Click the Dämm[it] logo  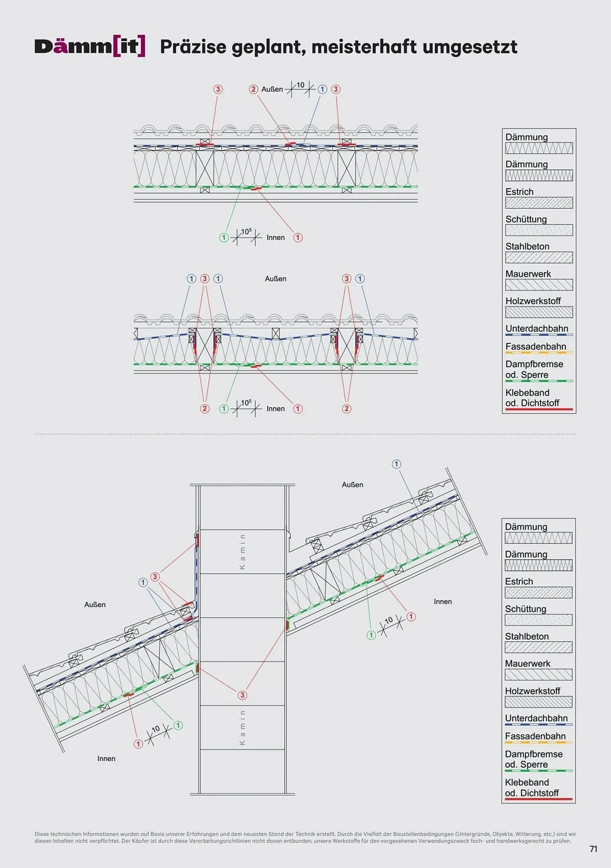(x=90, y=47)
